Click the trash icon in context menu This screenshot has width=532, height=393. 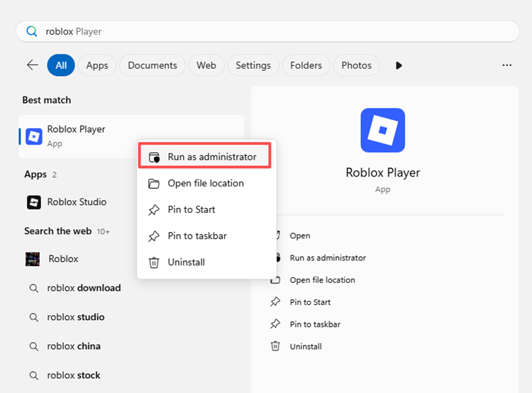(154, 262)
